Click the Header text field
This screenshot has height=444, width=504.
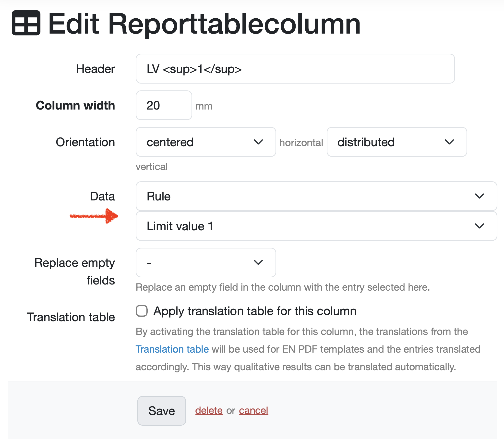tap(295, 69)
